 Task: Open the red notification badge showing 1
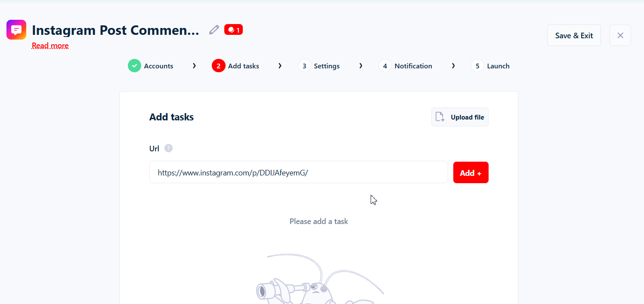tap(233, 29)
